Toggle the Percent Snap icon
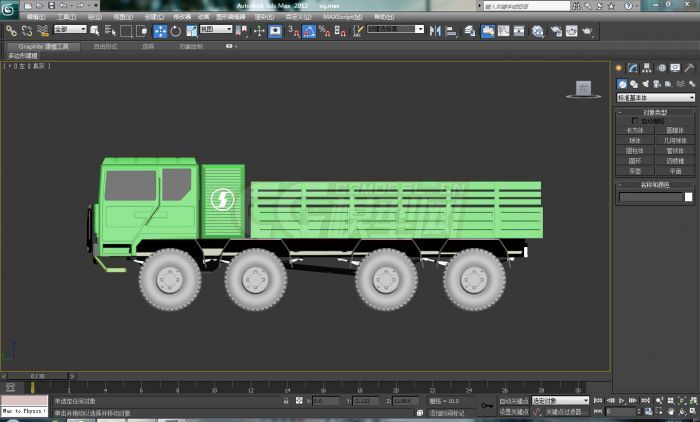This screenshot has width=700, height=422. [325, 31]
